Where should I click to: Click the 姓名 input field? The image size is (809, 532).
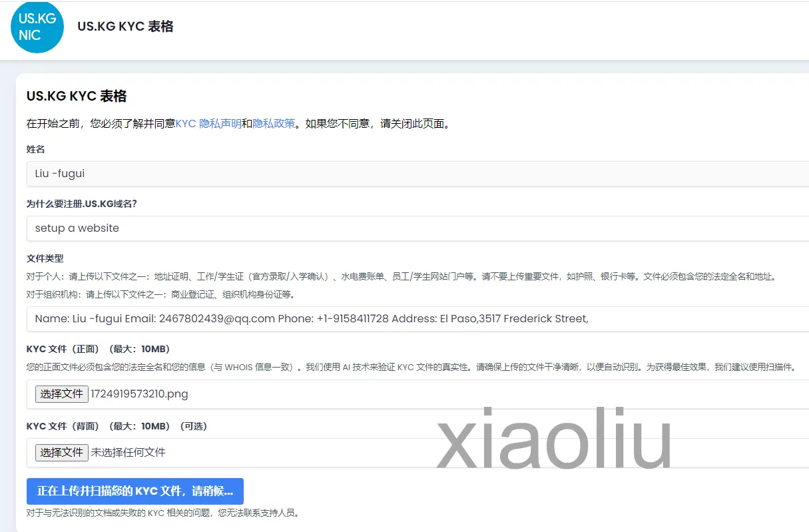click(x=418, y=174)
